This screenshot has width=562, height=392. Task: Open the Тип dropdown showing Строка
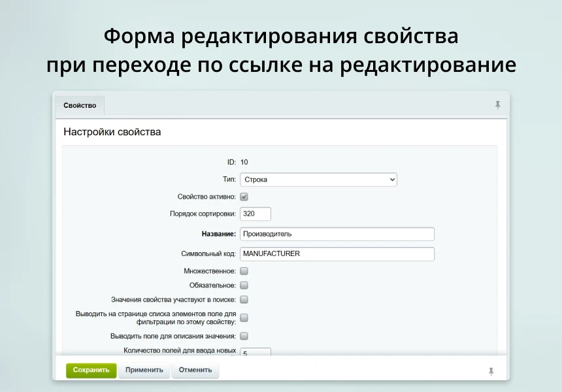tap(318, 180)
